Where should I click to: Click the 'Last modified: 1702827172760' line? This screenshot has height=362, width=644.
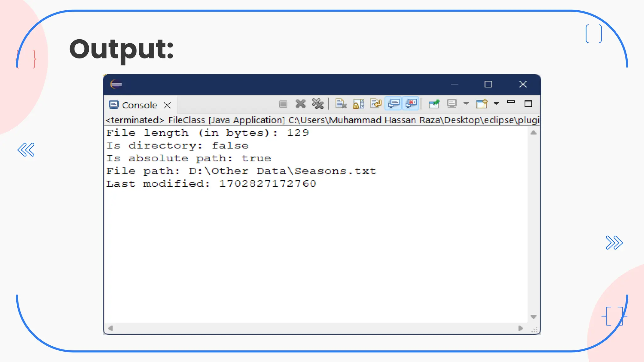[x=211, y=184]
